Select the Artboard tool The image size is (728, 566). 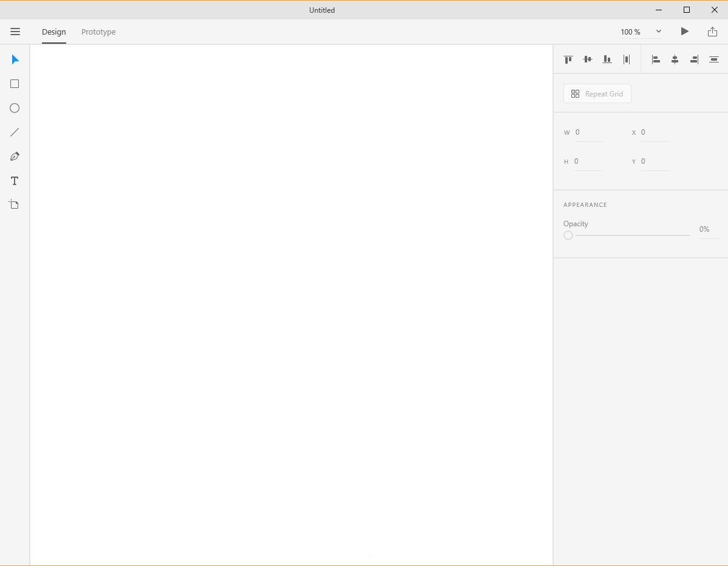15,204
